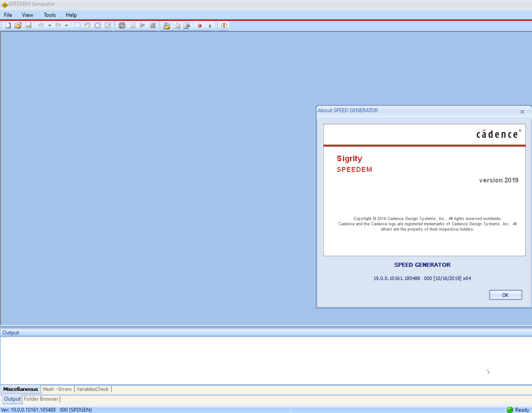
Task: Switch to the Miscellaneous tab
Action: 21,389
